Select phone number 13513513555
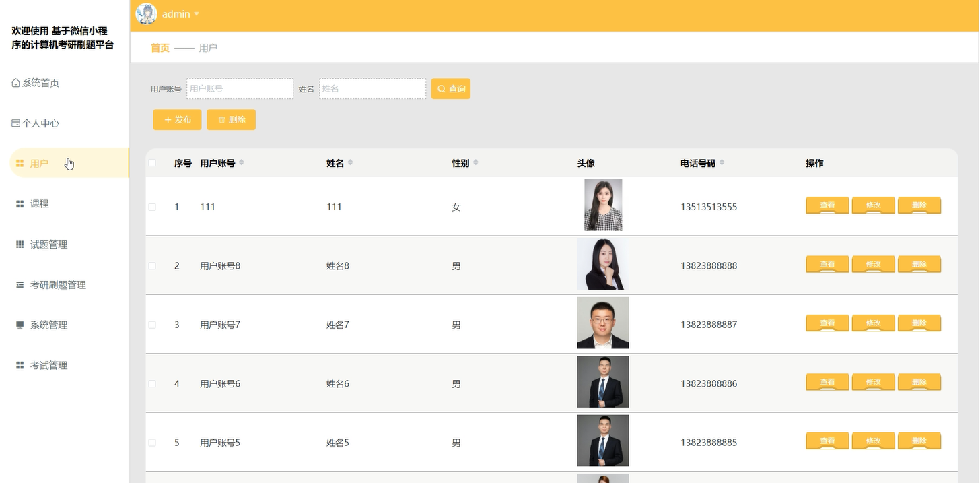 tap(709, 207)
